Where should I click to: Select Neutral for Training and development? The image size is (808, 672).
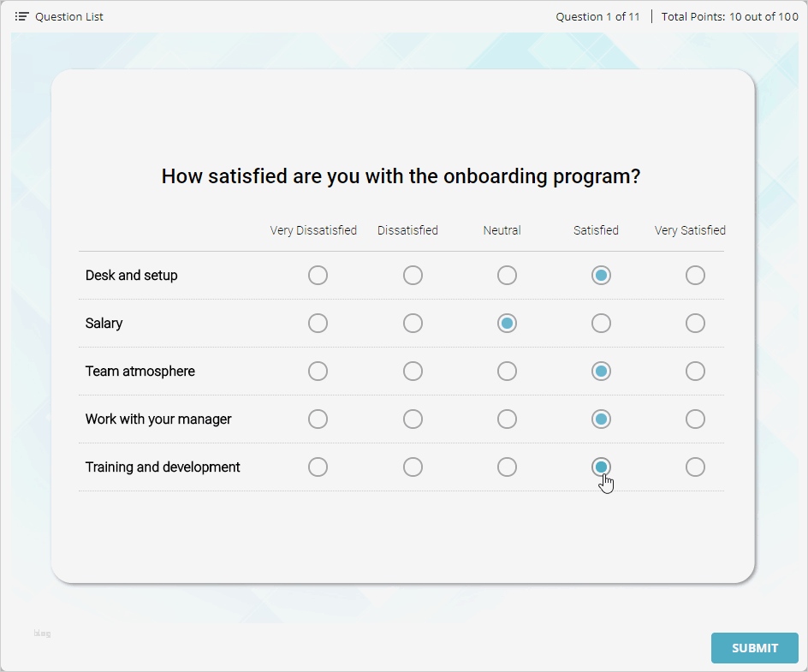point(507,467)
